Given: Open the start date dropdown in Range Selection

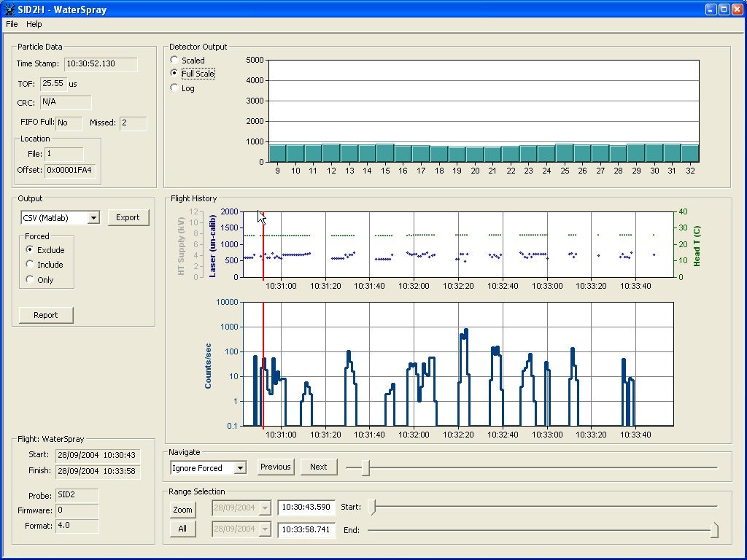Looking at the screenshot, I should pos(264,507).
